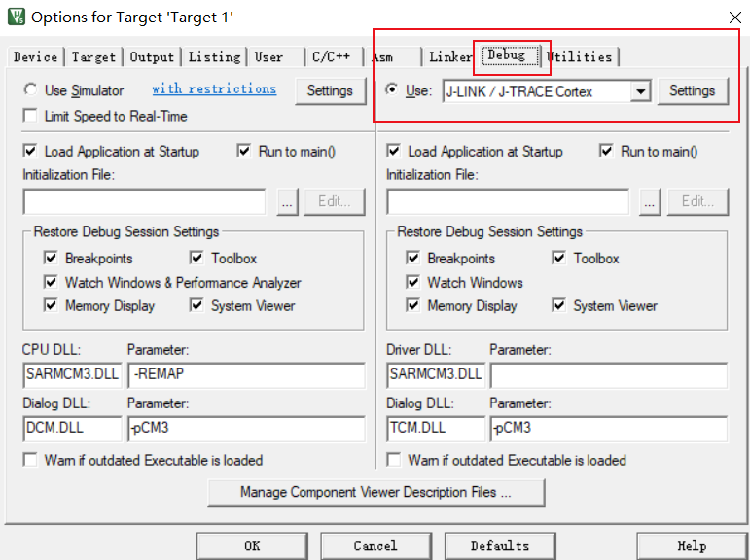This screenshot has width=750, height=560.
Task: Open the 'with restrictions' link
Action: tap(214, 89)
